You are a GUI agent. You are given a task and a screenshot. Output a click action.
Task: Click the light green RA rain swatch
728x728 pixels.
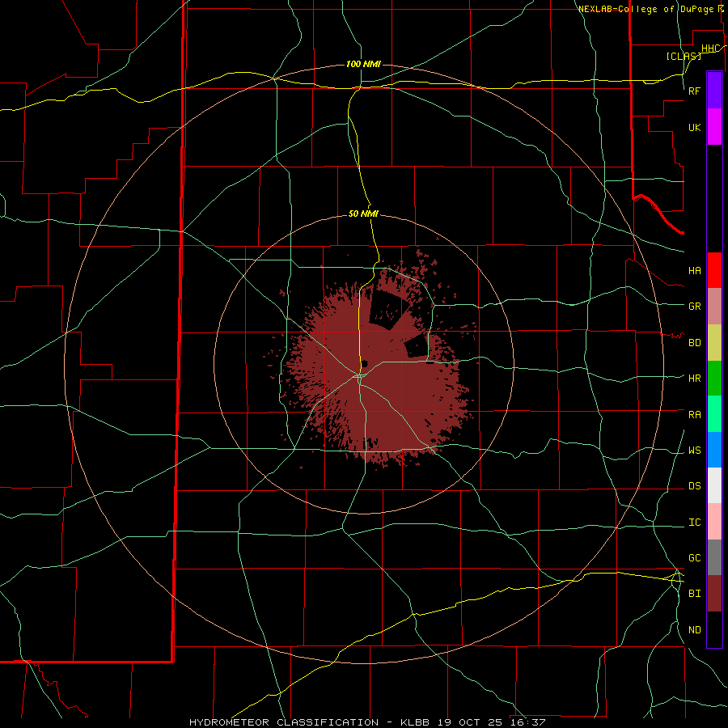[x=714, y=413]
